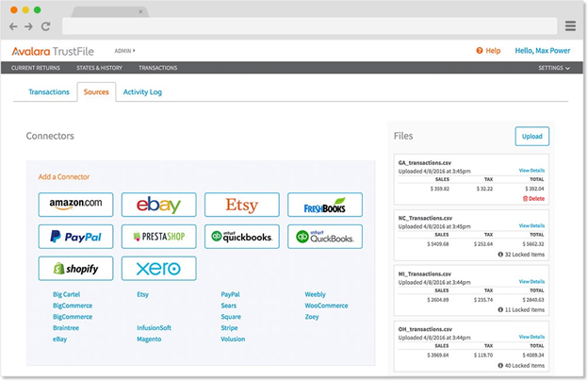Add the FreshBooks connector
Viewport: 588px width, 381px height.
(325, 205)
